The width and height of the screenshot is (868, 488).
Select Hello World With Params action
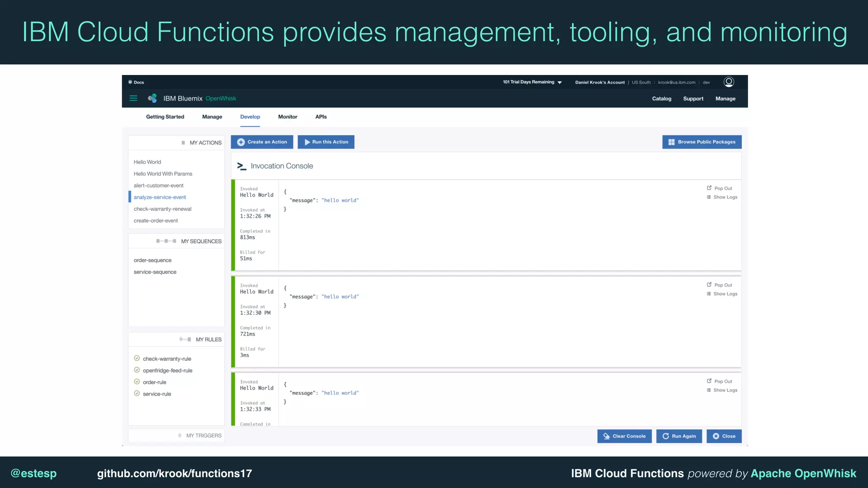(x=163, y=174)
